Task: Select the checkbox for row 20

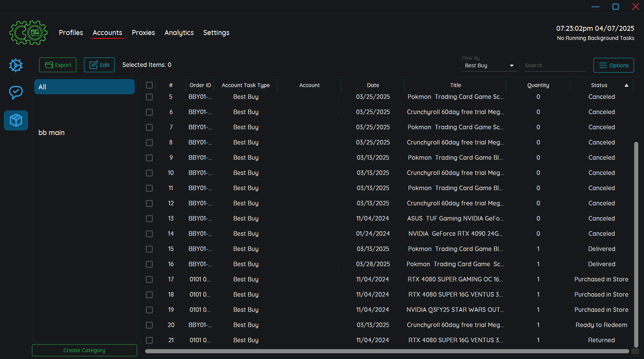Action: [149, 325]
